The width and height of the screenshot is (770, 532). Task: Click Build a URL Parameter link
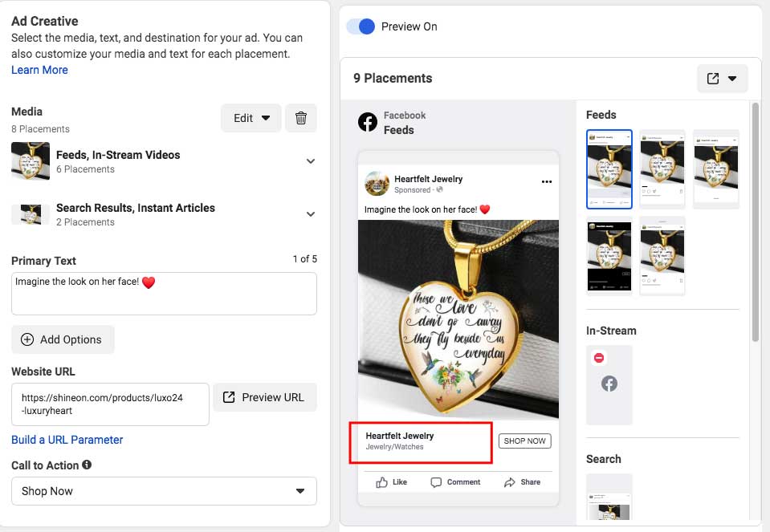67,440
